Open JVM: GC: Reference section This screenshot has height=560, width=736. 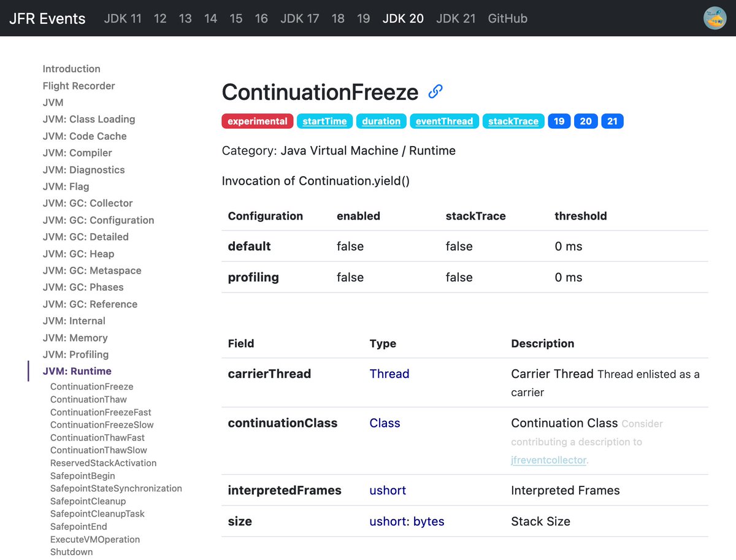(90, 304)
